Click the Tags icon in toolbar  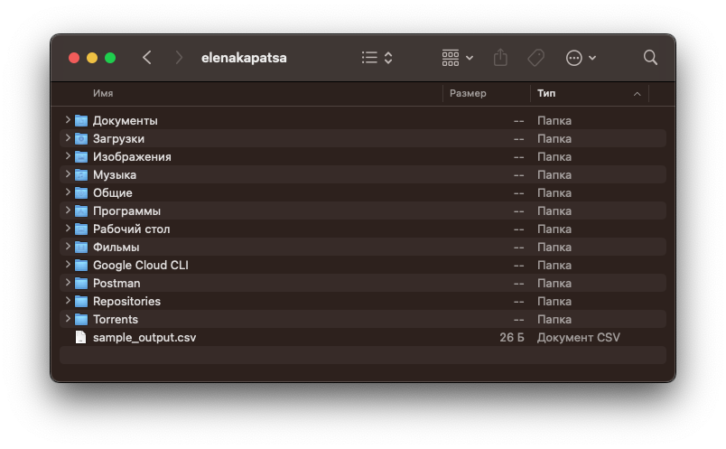point(536,58)
